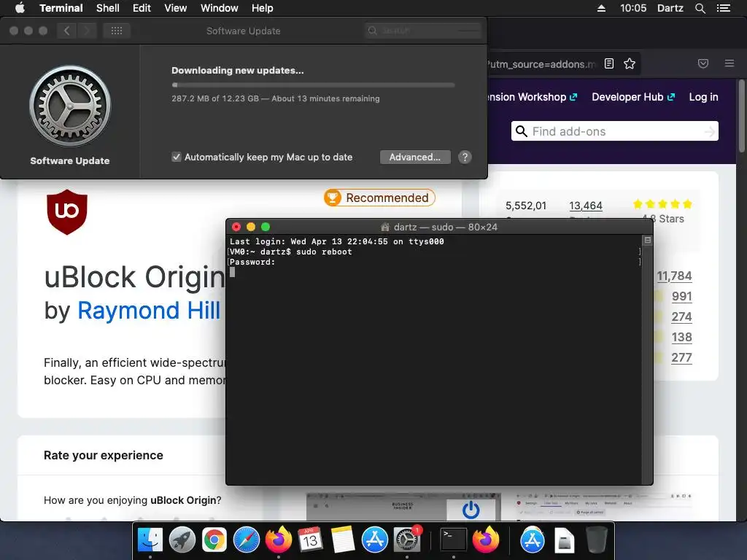The height and width of the screenshot is (560, 747).
Task: Show all preferences grid icon
Action: (117, 31)
